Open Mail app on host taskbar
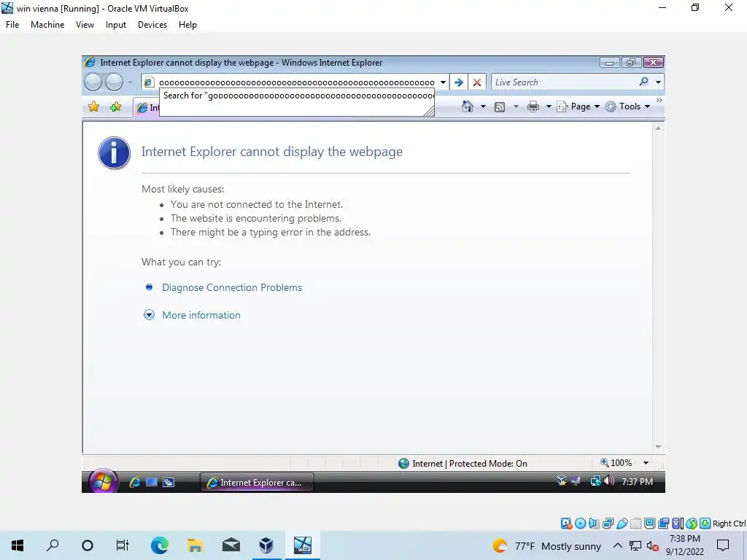This screenshot has width=747, height=560. click(231, 545)
